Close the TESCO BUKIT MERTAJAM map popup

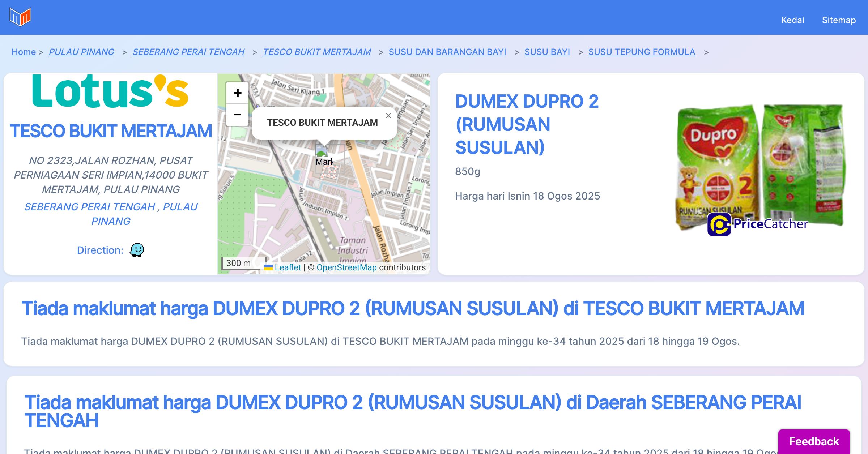tap(388, 116)
